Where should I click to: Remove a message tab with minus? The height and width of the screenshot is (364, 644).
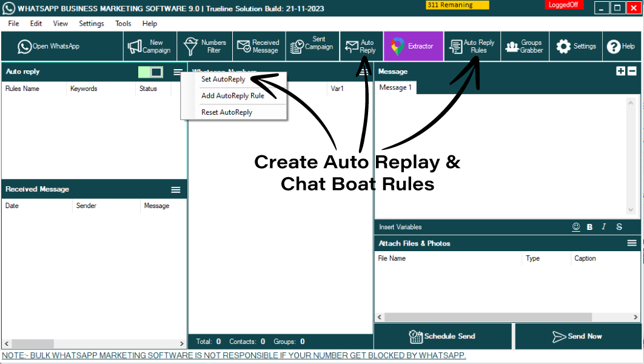pos(632,71)
